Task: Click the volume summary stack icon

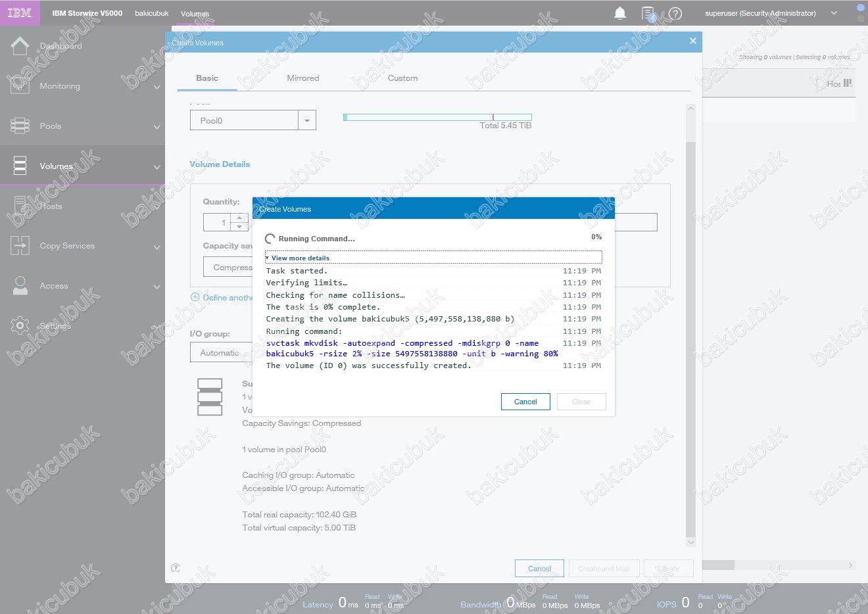Action: [x=210, y=396]
